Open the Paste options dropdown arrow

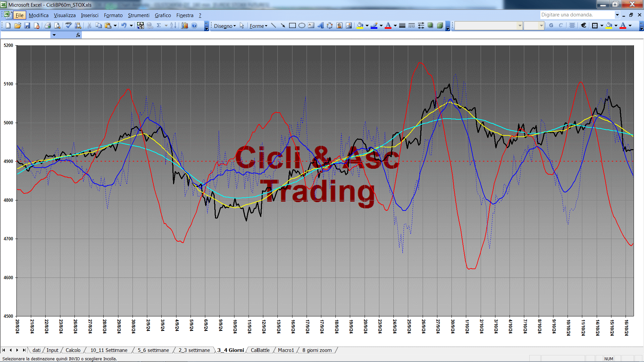[x=115, y=25]
